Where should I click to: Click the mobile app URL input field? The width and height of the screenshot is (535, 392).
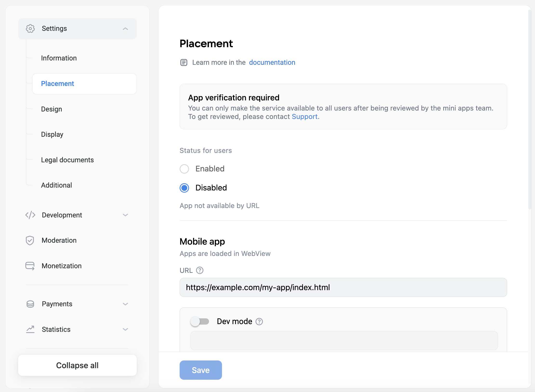343,287
